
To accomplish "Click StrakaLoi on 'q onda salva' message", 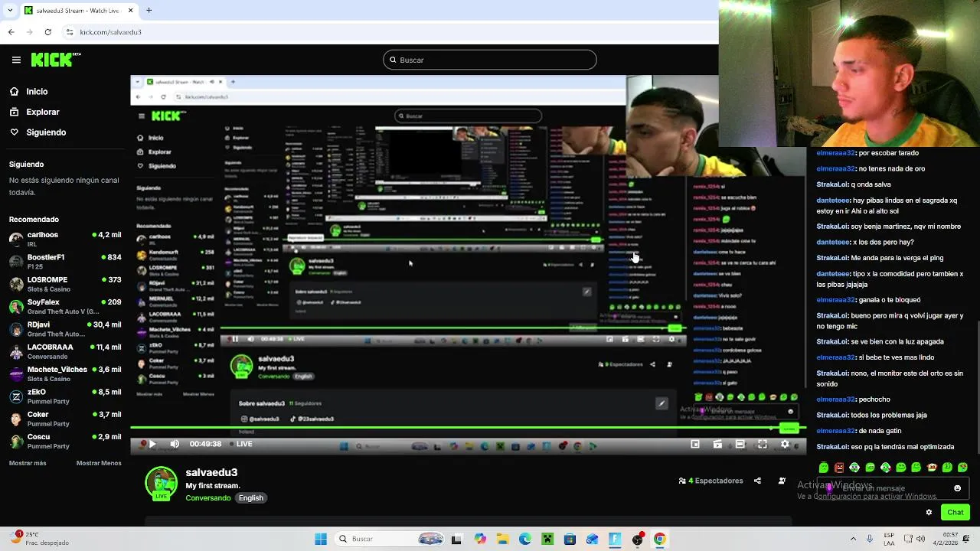I will (831, 184).
